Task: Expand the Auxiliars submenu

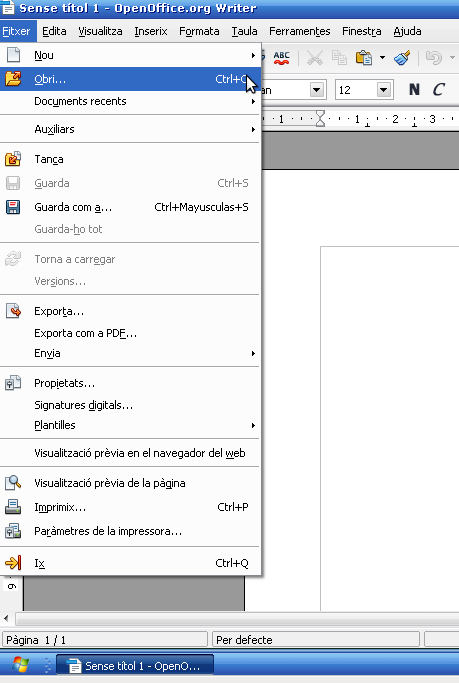Action: click(130, 129)
